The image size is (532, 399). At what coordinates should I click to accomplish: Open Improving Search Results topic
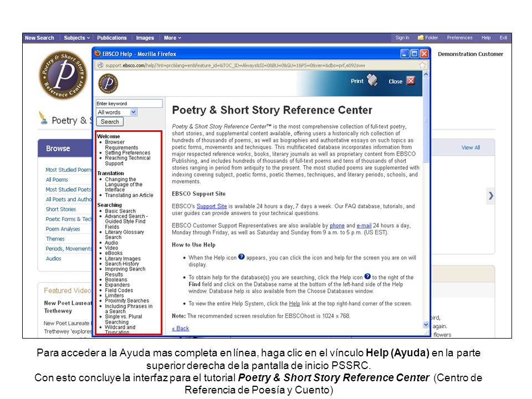pos(125,272)
